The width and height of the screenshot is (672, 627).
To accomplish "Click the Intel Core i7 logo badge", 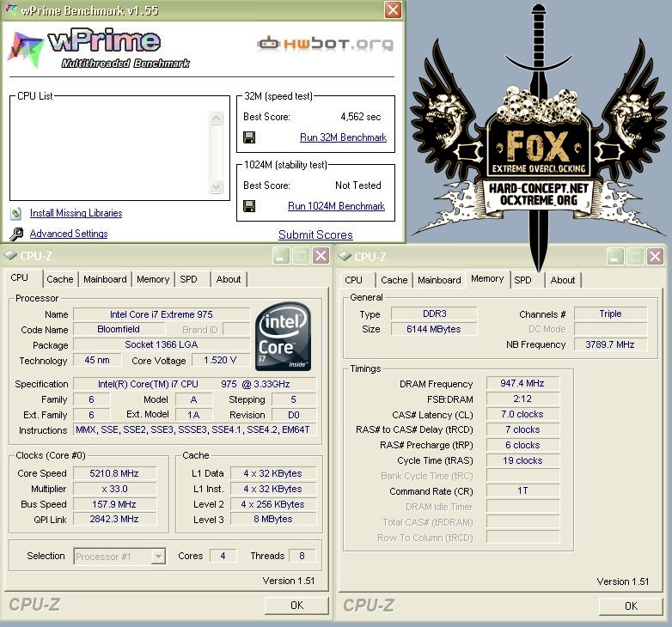I will [283, 337].
